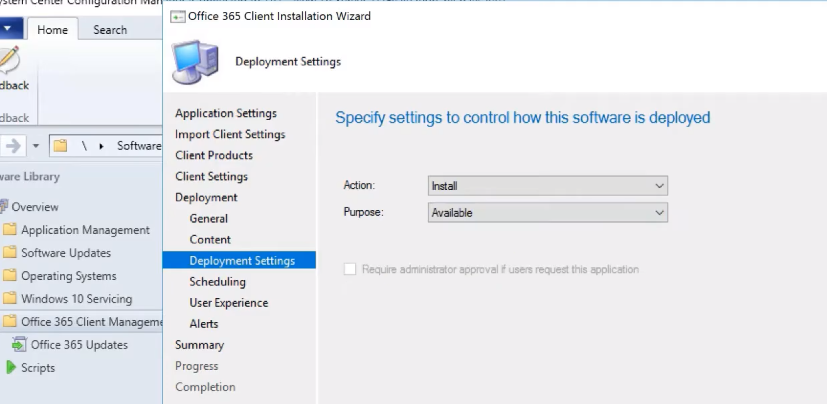Click the green Scripts icon
827x404 pixels.
pos(10,368)
